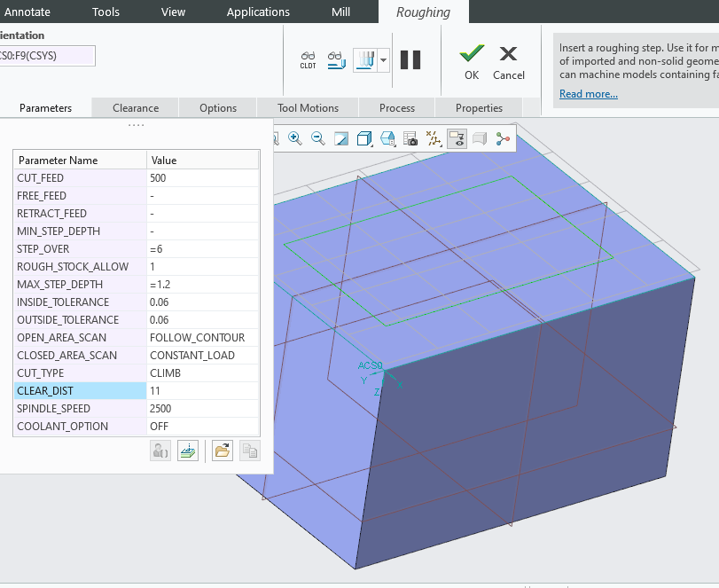Expand the simulation tool dropdown arrow

pyautogui.click(x=384, y=60)
